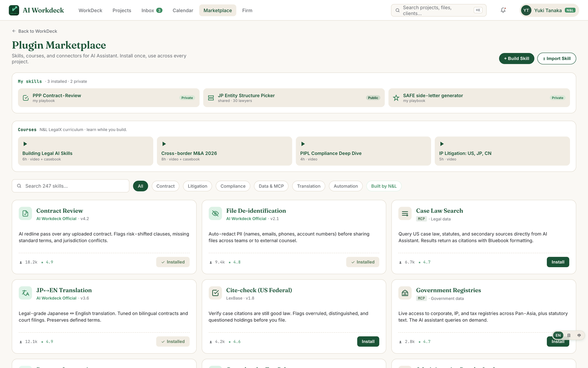
Task: Click AI Workdeck Official under File De-identification
Action: [246, 219]
